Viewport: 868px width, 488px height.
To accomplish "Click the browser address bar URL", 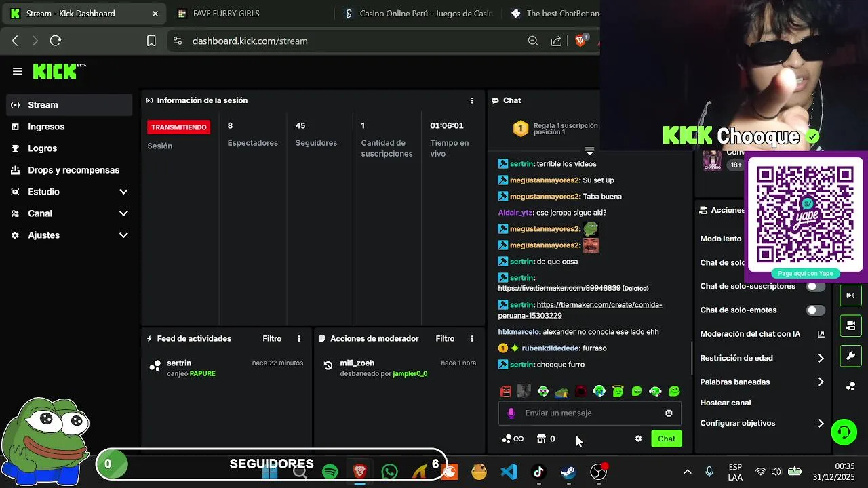I will [250, 41].
